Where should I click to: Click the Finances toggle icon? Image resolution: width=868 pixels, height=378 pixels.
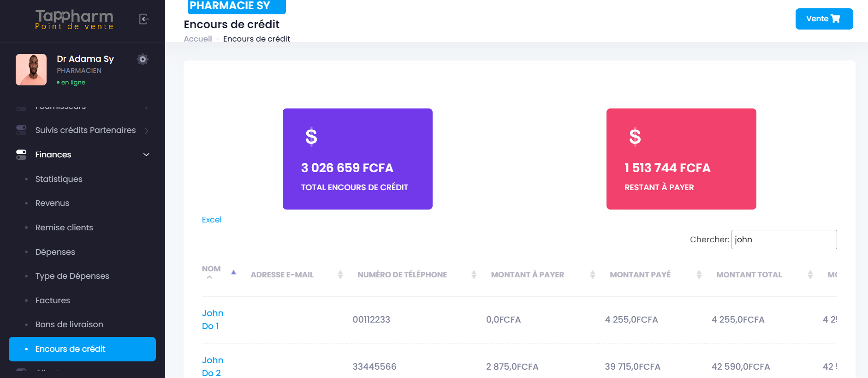tap(21, 155)
